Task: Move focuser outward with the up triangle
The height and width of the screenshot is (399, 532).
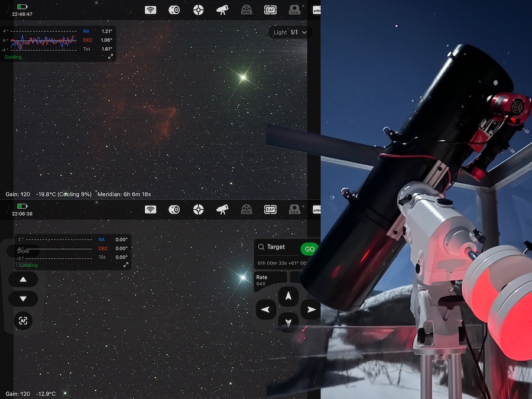Action: (23, 280)
